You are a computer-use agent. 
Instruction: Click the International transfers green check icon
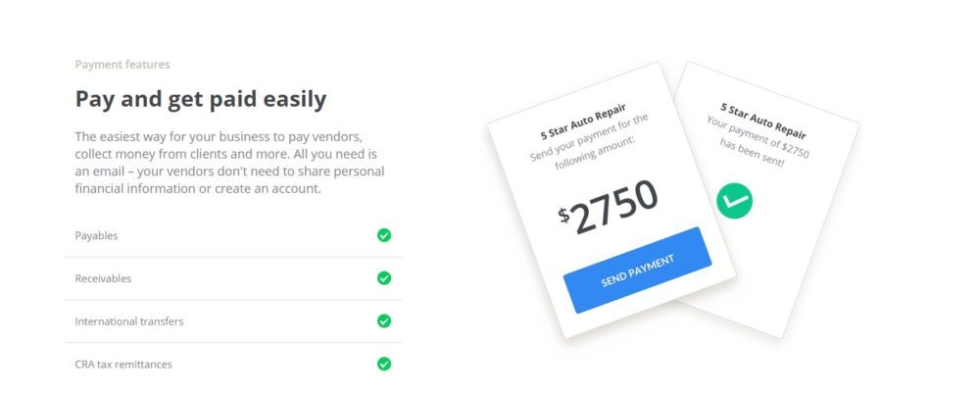coord(384,321)
